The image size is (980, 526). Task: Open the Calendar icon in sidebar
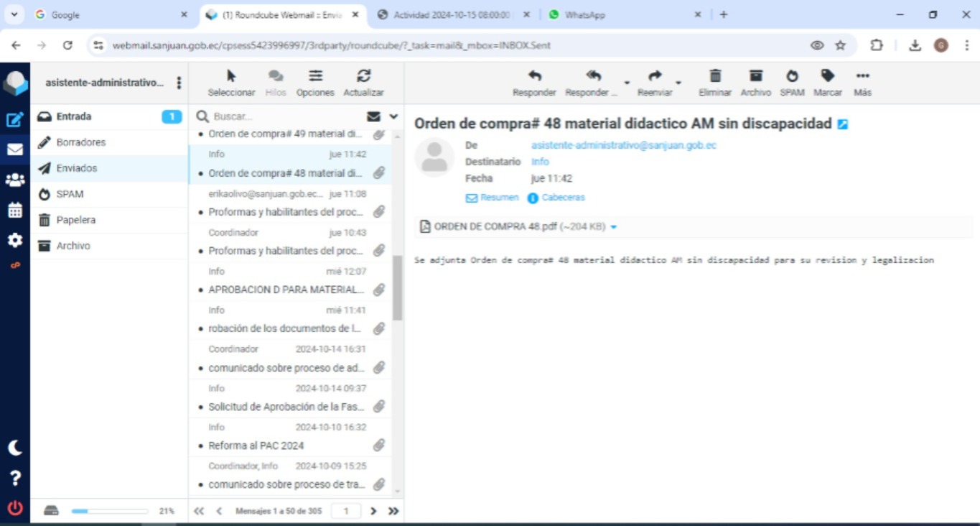pyautogui.click(x=14, y=211)
